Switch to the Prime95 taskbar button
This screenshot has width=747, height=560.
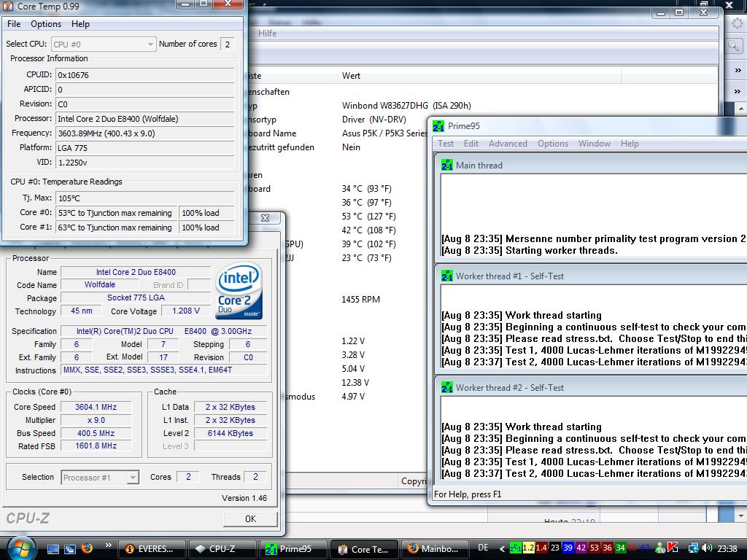click(x=293, y=549)
